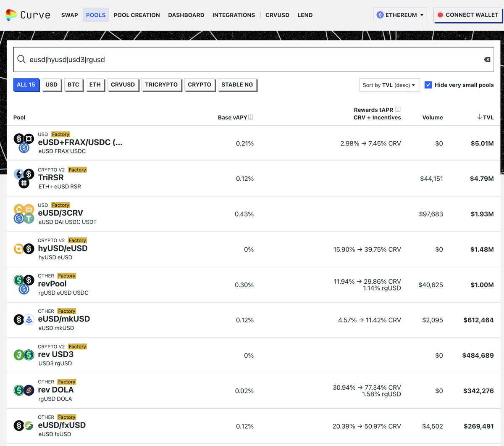Sort by Base vAPY column header
The image size is (504, 446).
[232, 117]
